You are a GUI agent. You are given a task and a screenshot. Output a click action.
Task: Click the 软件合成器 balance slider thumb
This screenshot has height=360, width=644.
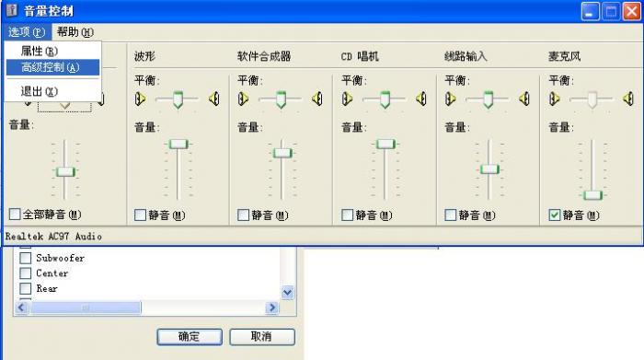coord(281,99)
